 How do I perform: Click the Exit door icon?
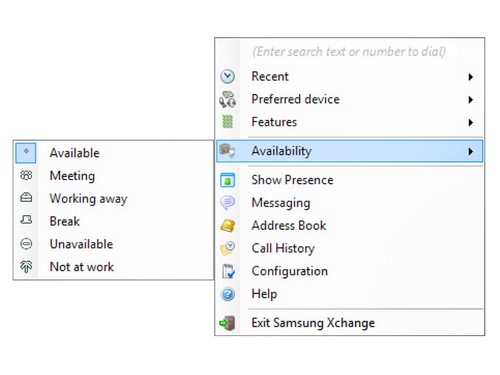coord(227,323)
